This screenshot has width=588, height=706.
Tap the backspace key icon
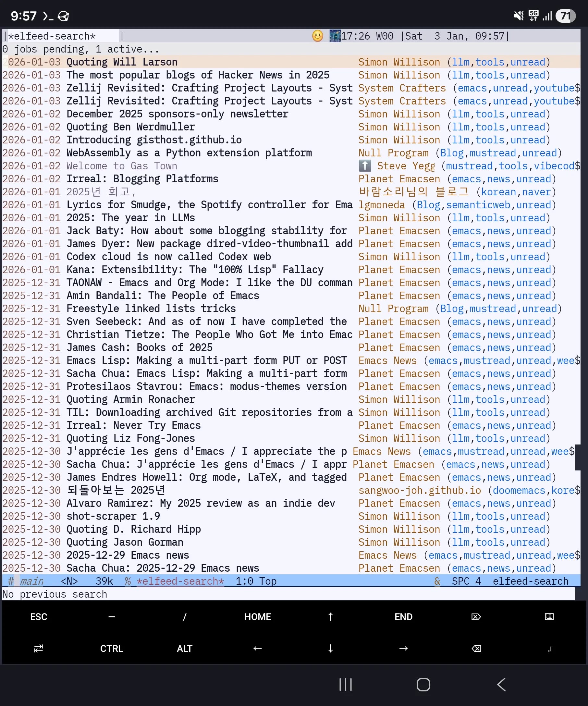pyautogui.click(x=476, y=649)
